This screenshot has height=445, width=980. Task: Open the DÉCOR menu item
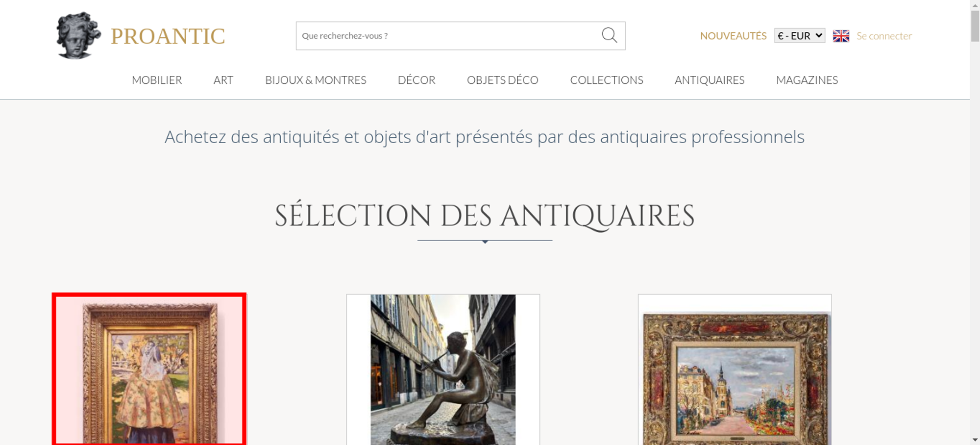416,80
